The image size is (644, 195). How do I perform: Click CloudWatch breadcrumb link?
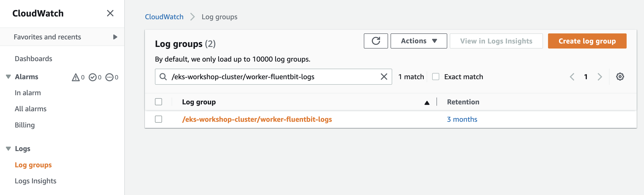[164, 17]
